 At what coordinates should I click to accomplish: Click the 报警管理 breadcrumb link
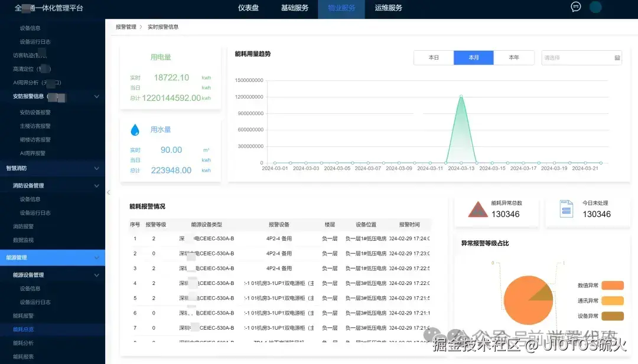125,27
